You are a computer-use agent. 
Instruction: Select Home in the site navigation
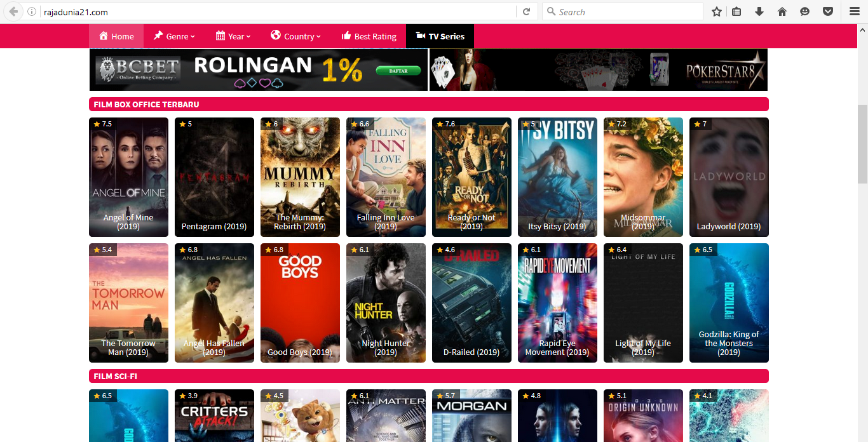coord(116,36)
